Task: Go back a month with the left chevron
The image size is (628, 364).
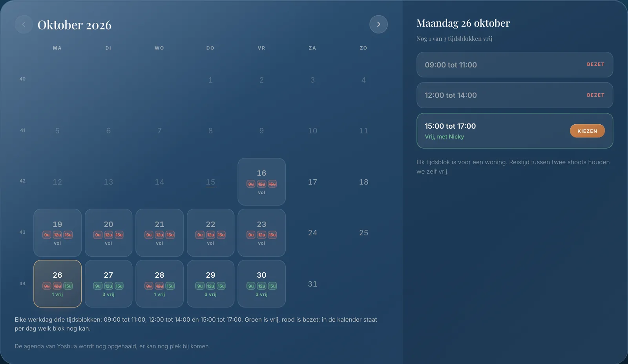Action: point(24,24)
